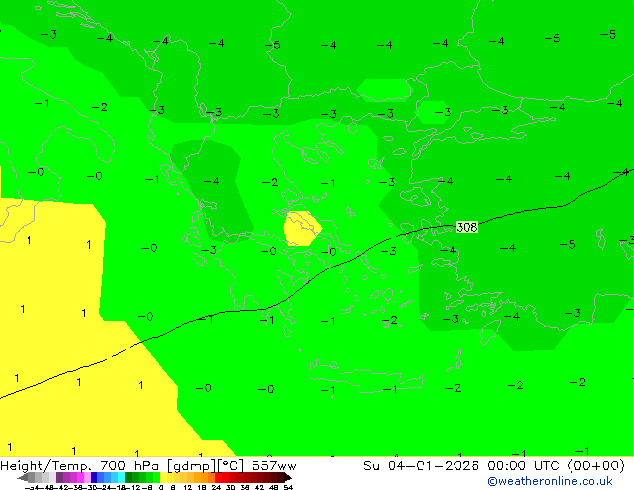Open the weatheronline.co.uk copyright link
This screenshot has height=490, width=634.
[x=549, y=481]
